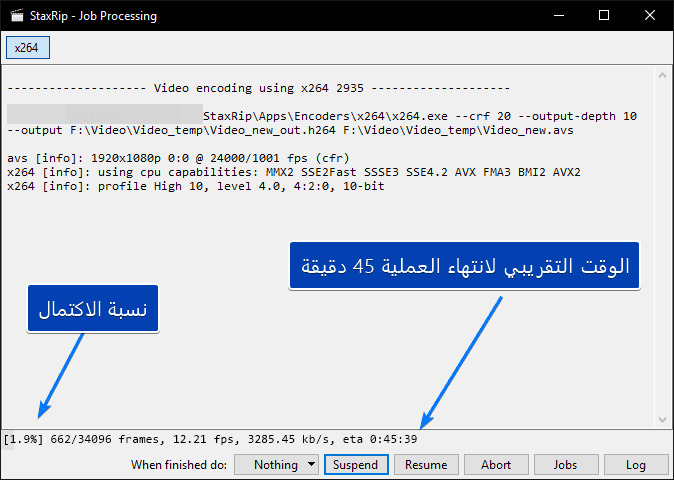Click the '[1.9%]' progress percentage text

(x=24, y=439)
